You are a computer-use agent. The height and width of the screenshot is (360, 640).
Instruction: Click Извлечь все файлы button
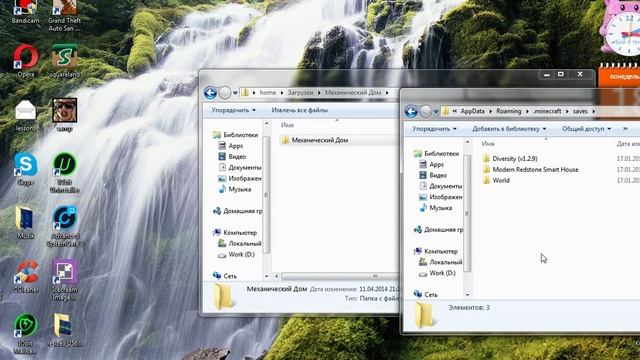(300, 110)
